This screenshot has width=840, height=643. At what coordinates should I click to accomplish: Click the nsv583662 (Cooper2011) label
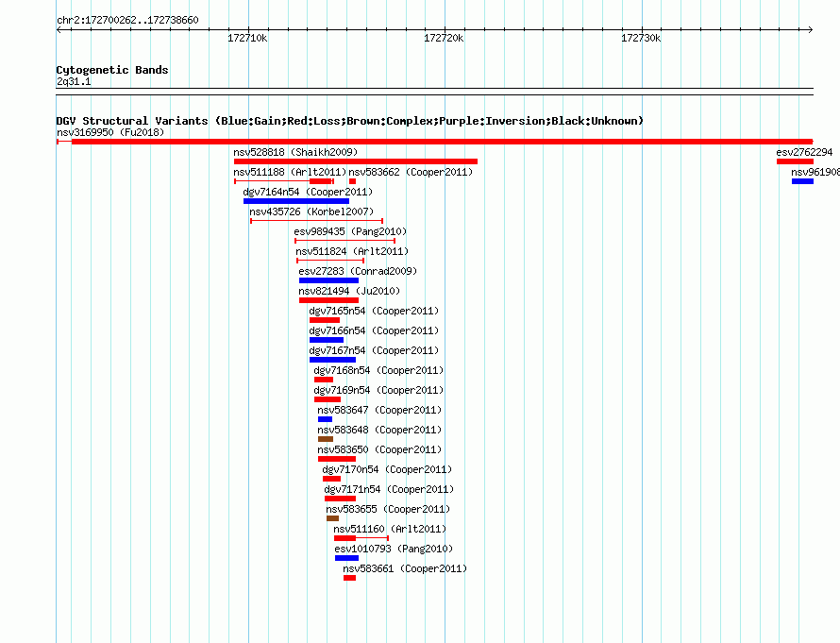click(411, 172)
